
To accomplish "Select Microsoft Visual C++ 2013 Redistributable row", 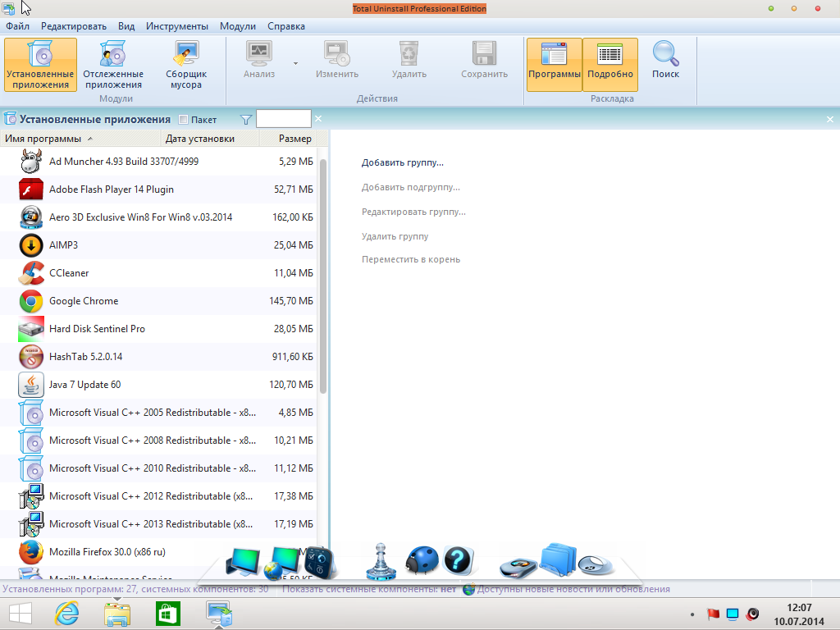I will click(x=158, y=524).
